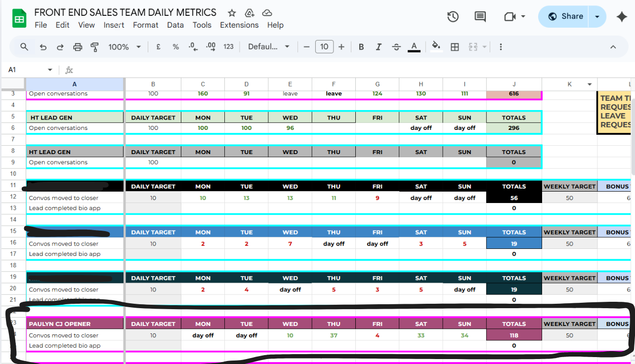Viewport: 635px width, 364px height.
Task: Star this spreadsheet document
Action: tap(232, 13)
